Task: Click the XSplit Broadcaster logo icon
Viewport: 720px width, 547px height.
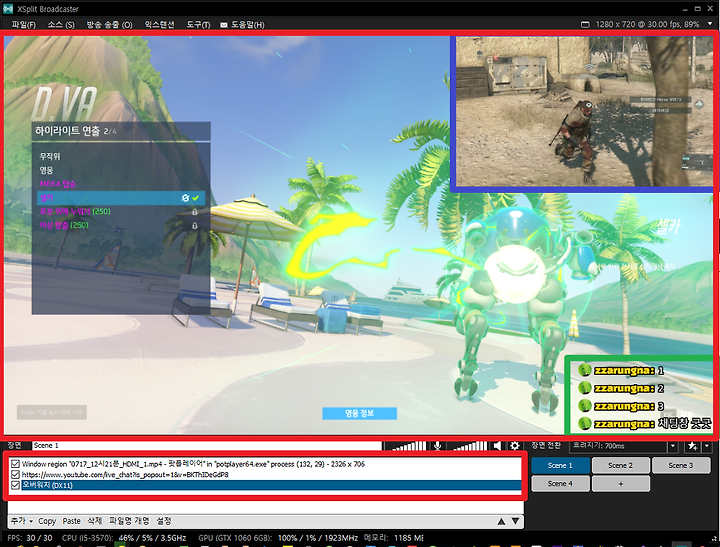Action: pyautogui.click(x=8, y=8)
